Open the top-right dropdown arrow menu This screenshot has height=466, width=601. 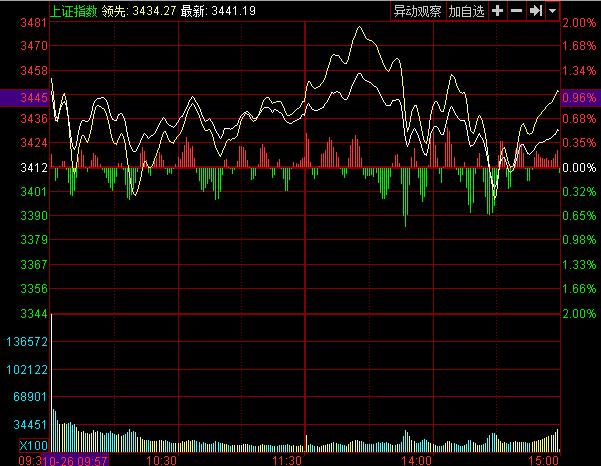(553, 11)
